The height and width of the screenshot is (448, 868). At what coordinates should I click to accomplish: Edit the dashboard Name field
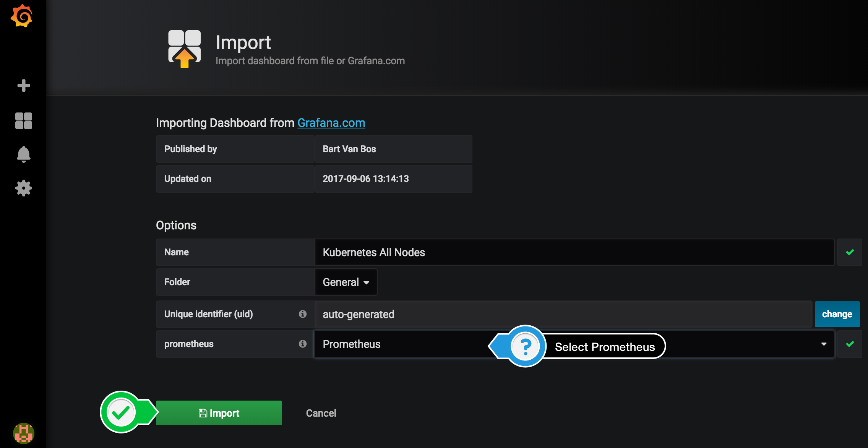coord(574,252)
